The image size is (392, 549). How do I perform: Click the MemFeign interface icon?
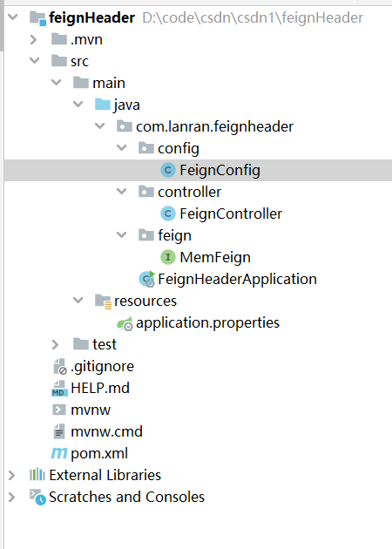167,257
